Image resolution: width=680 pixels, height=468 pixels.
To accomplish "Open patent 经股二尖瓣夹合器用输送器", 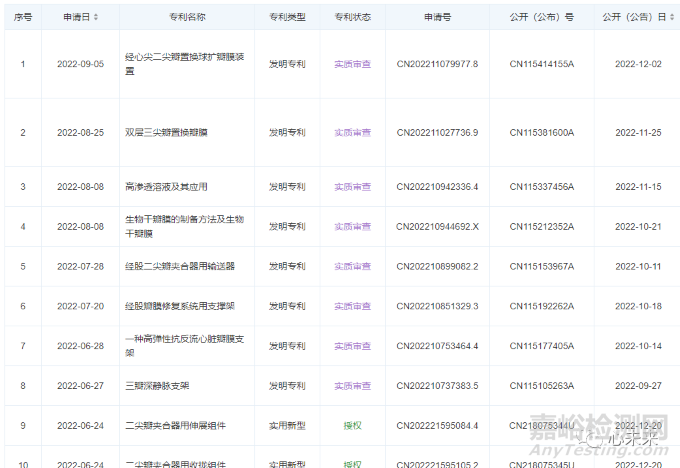I will pyautogui.click(x=179, y=266).
